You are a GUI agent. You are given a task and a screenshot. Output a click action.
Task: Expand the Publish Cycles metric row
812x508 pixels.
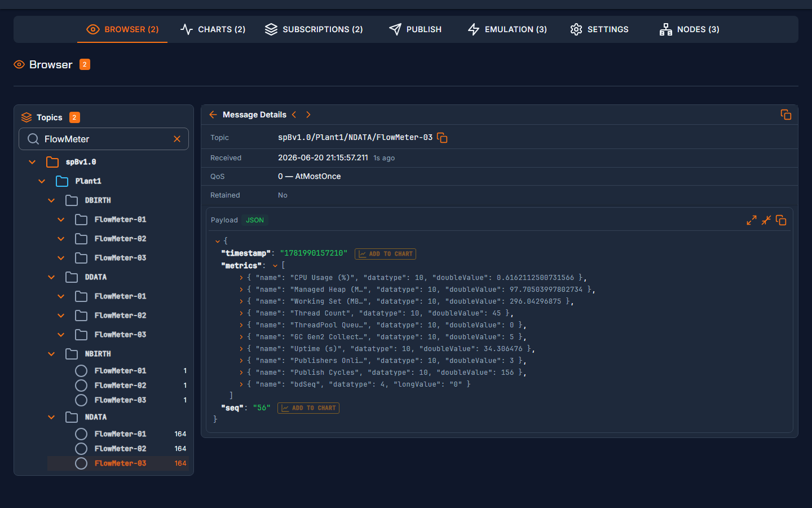coord(241,373)
